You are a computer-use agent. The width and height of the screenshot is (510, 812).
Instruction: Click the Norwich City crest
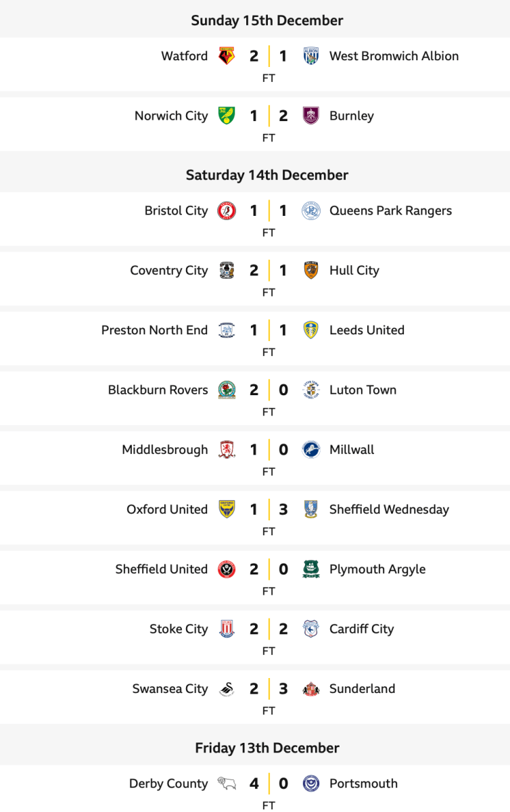pyautogui.click(x=227, y=116)
